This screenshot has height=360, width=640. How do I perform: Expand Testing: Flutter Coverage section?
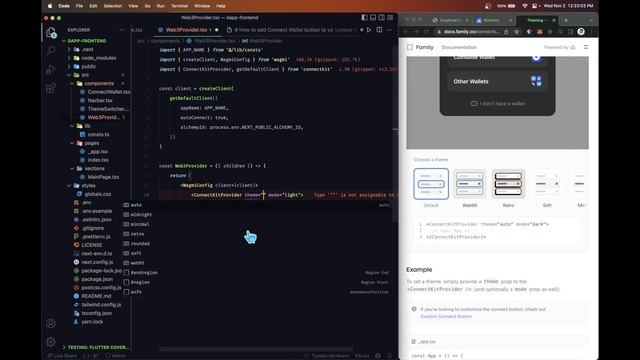click(96, 347)
